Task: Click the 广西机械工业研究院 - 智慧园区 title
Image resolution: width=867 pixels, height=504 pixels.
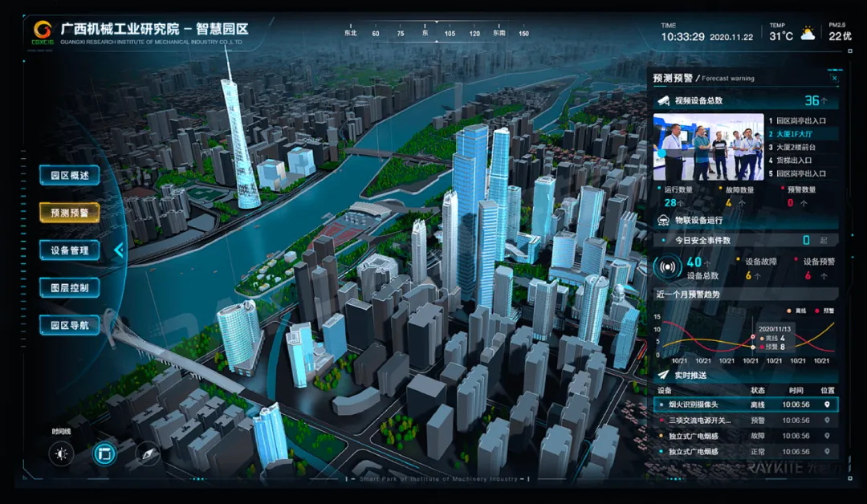Action: (154, 29)
